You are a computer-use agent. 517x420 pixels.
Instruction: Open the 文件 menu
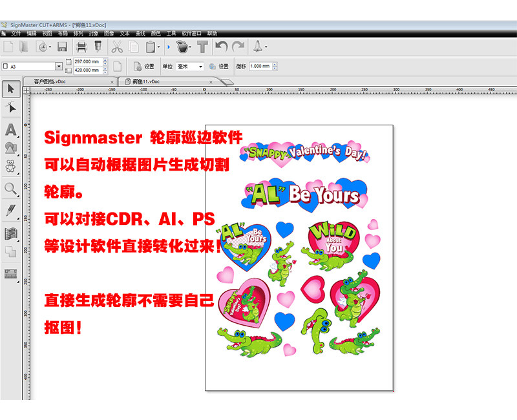click(16, 34)
